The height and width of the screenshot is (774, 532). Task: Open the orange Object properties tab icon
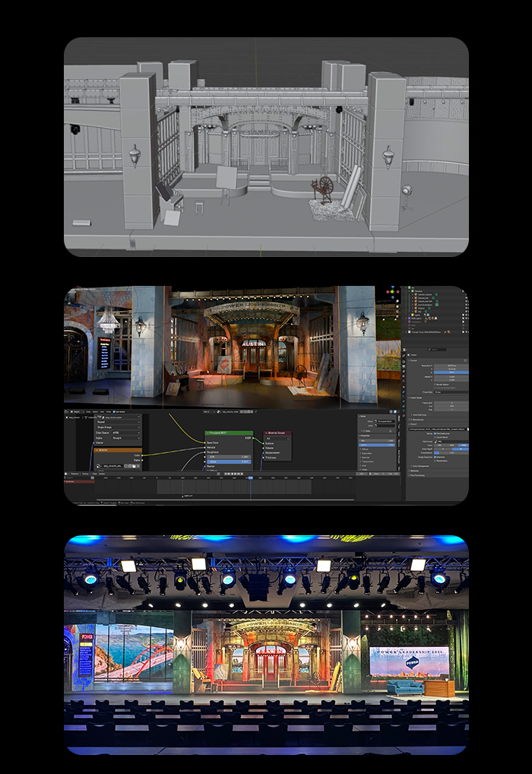(x=404, y=387)
